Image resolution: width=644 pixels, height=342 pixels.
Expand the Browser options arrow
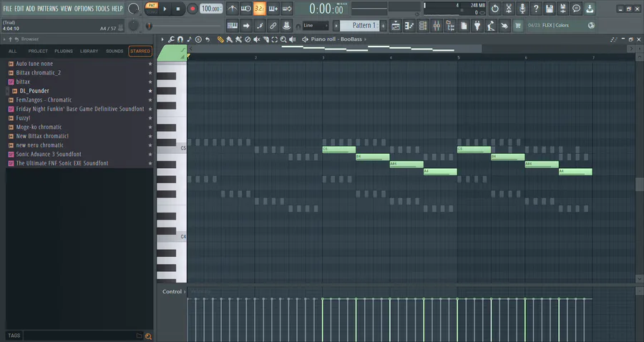coord(4,39)
